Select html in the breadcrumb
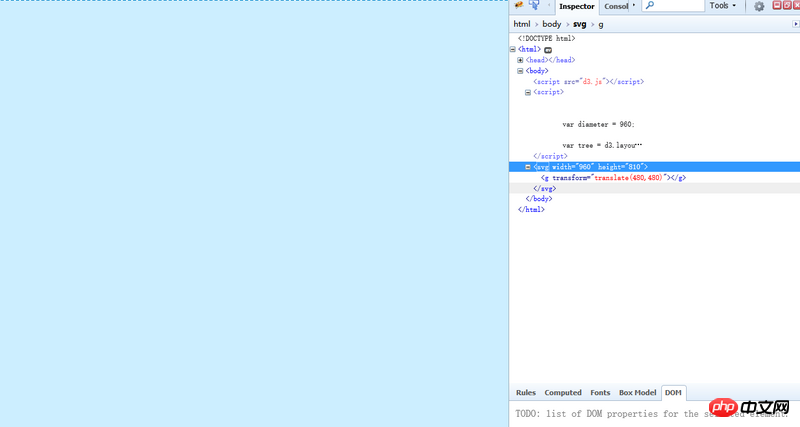Image resolution: width=800 pixels, height=427 pixels. tap(522, 24)
